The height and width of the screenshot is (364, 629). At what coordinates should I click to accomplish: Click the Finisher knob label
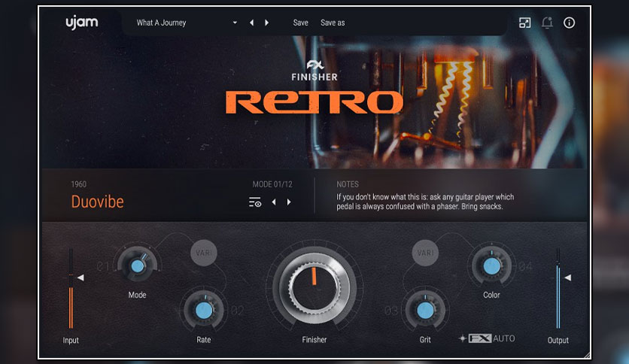[314, 339]
